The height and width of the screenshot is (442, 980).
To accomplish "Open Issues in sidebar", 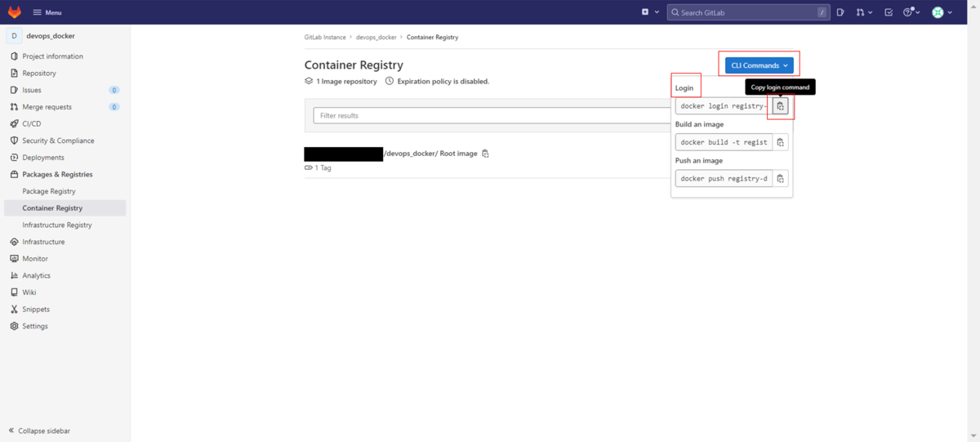I will click(32, 90).
